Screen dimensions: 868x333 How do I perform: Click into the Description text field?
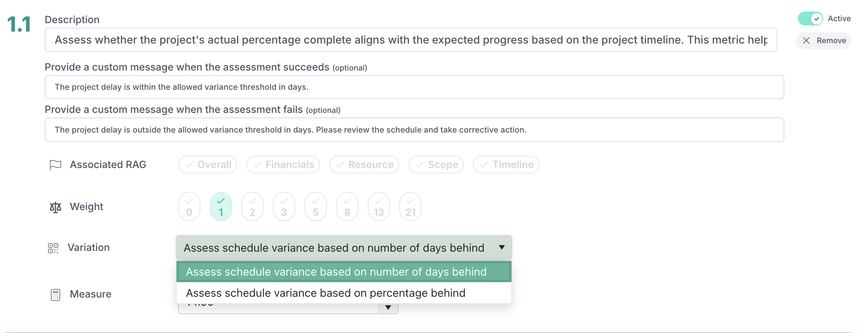(411, 40)
